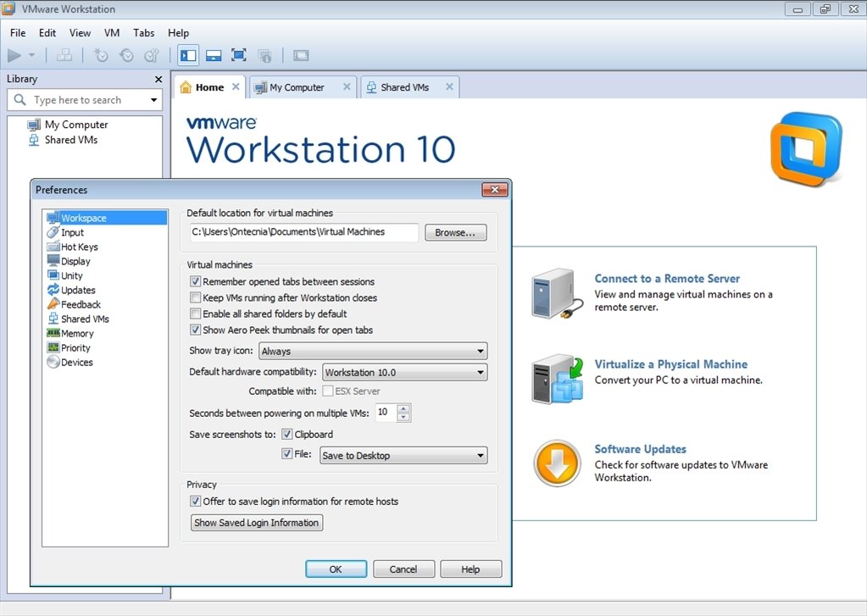Screen dimensions: 867x616
Task: Open the VM menu
Action: (112, 33)
